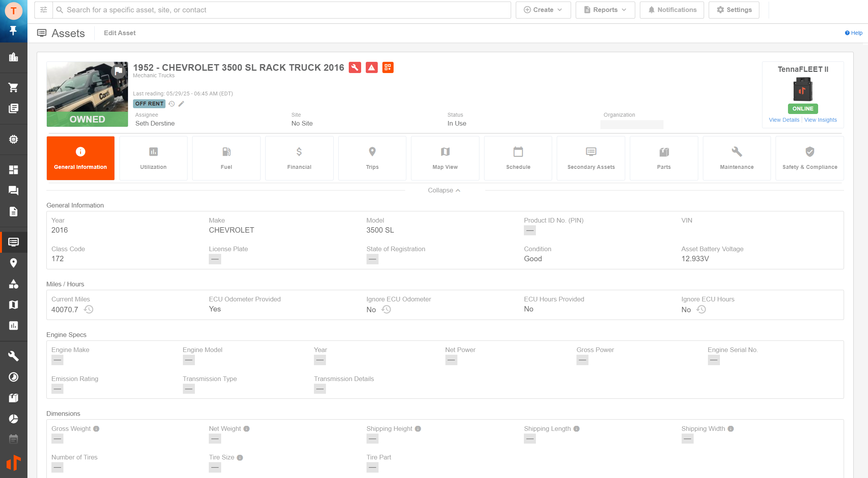868x478 pixels.
Task: Switch to the Utilization tab
Action: pos(153,158)
